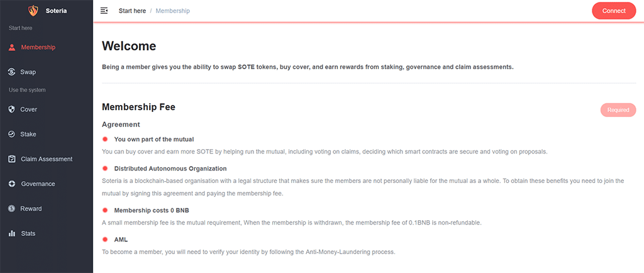Click the Soteria flame shield logo

(33, 11)
